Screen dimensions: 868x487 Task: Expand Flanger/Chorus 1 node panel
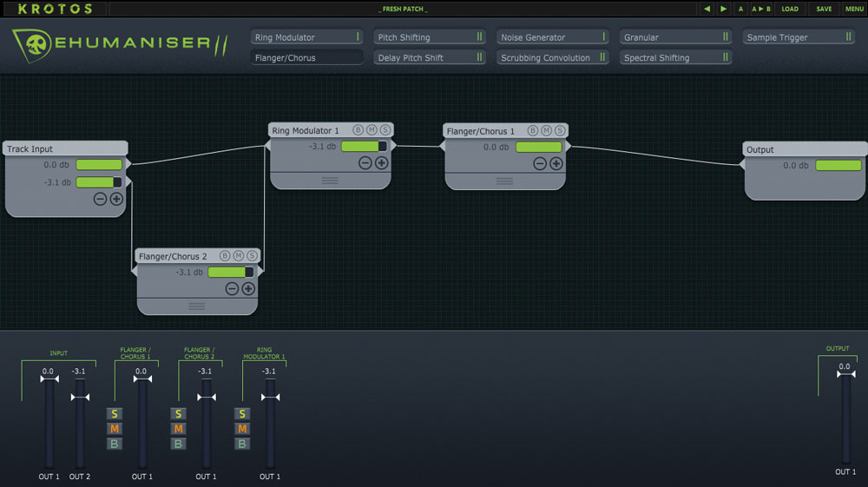pos(504,181)
